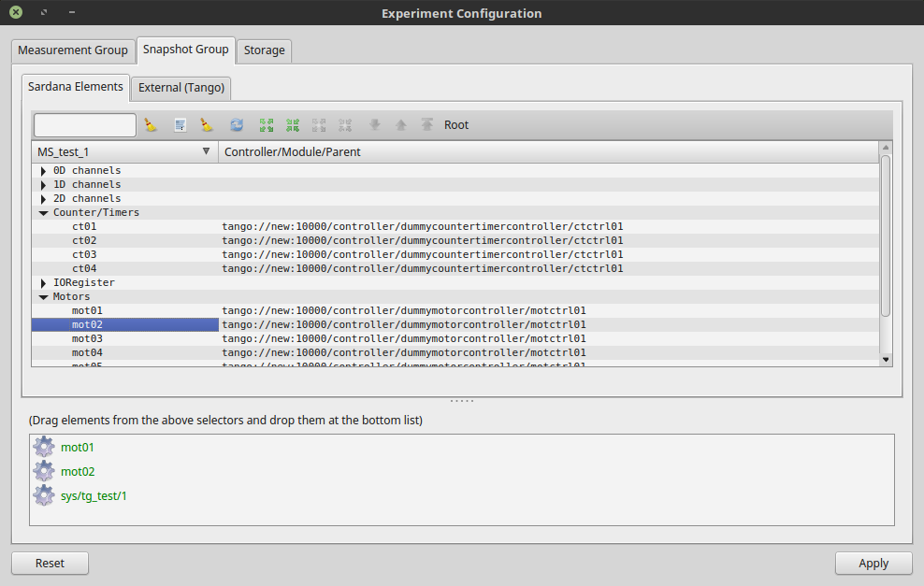Click the motctrl01 path of mot03 row

[x=404, y=339]
